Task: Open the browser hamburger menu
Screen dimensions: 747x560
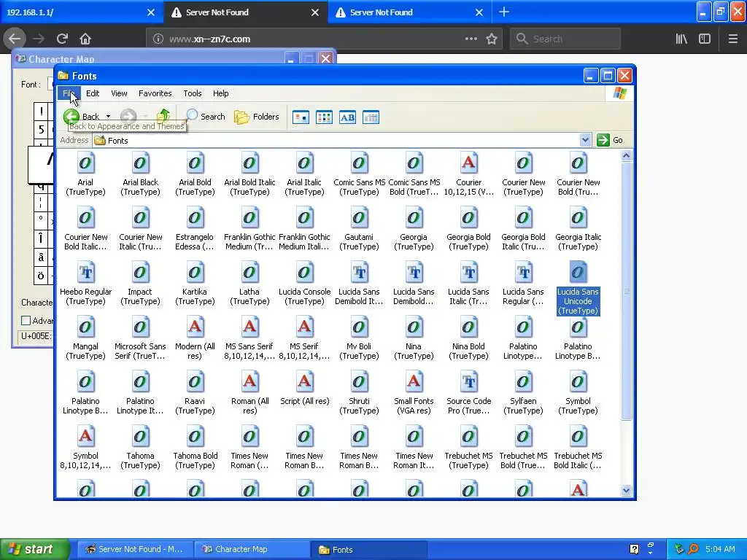Action: pyautogui.click(x=733, y=39)
